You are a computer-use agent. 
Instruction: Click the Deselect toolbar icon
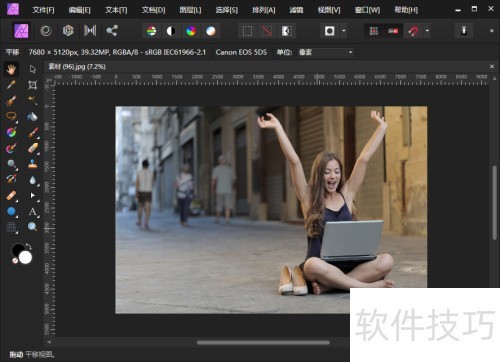pos(267,31)
